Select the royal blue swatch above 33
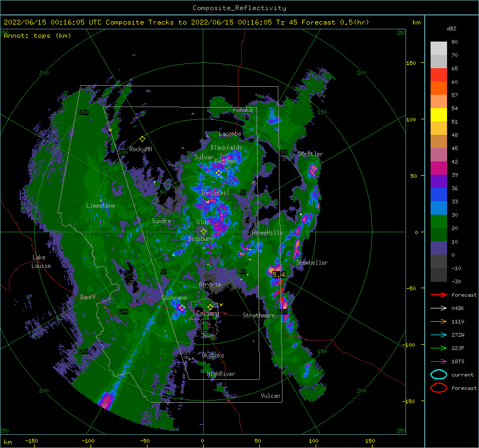 coord(439,195)
